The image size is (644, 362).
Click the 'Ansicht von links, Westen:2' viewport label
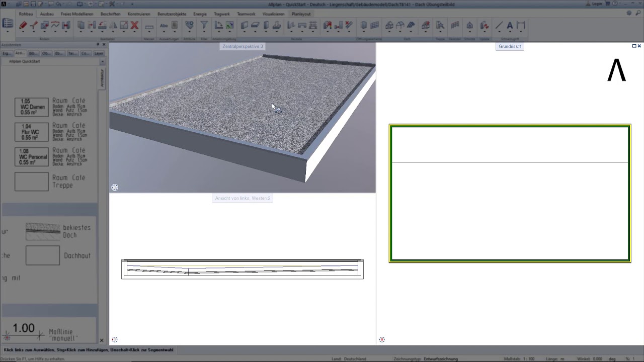pyautogui.click(x=243, y=198)
